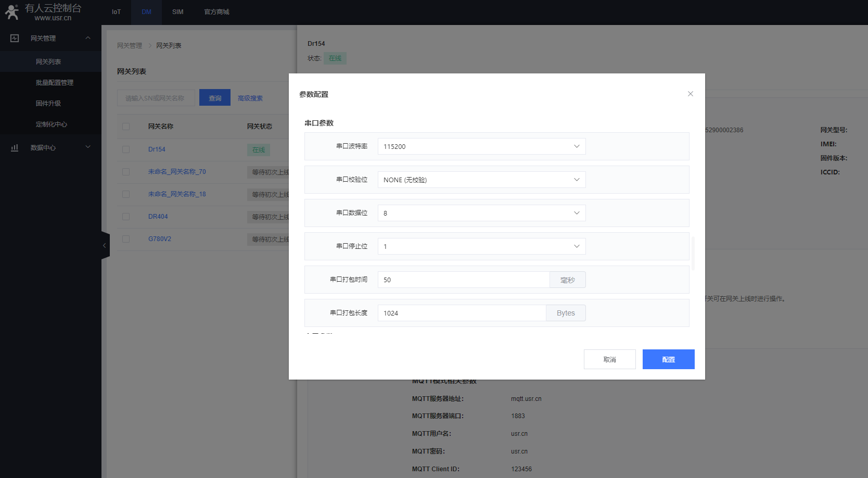Close the 参数配置 dialog

691,94
